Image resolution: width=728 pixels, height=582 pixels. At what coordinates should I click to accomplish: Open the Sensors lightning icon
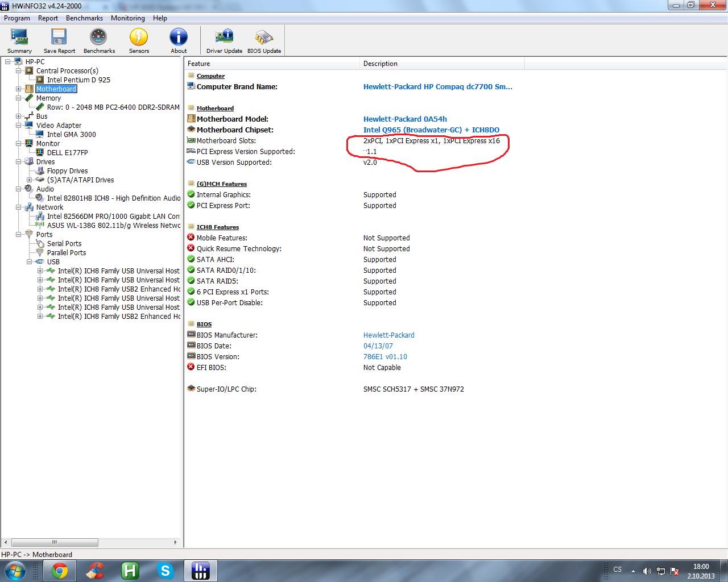coord(139,37)
